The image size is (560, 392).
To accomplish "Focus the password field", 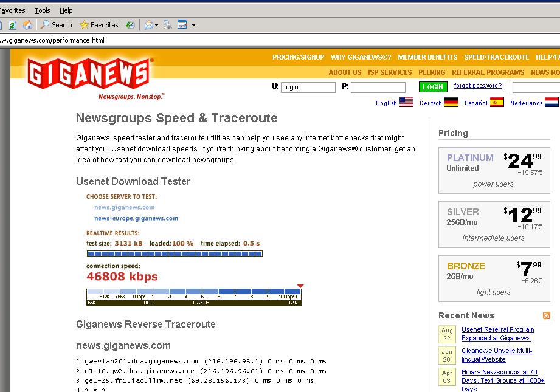I will tap(378, 87).
